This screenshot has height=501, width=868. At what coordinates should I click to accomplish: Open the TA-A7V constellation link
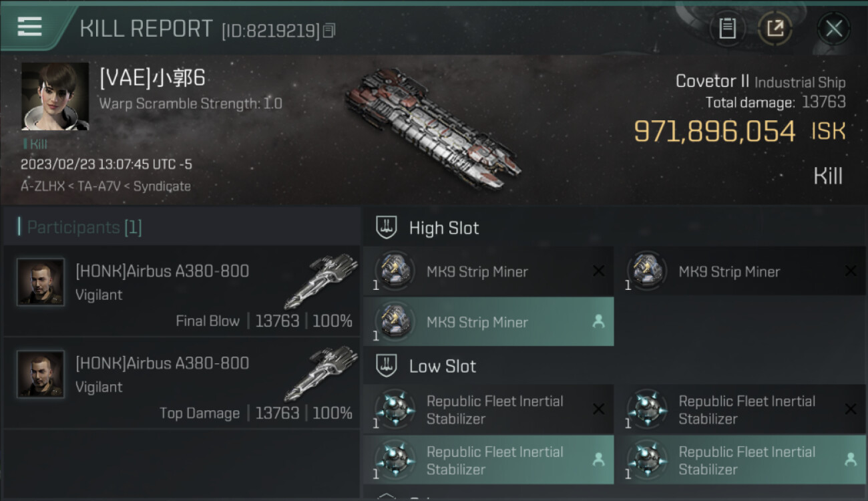(x=99, y=186)
